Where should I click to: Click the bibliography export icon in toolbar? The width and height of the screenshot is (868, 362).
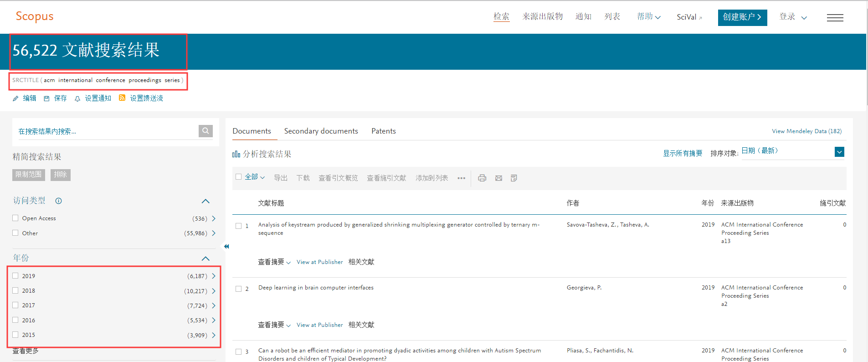coord(514,178)
